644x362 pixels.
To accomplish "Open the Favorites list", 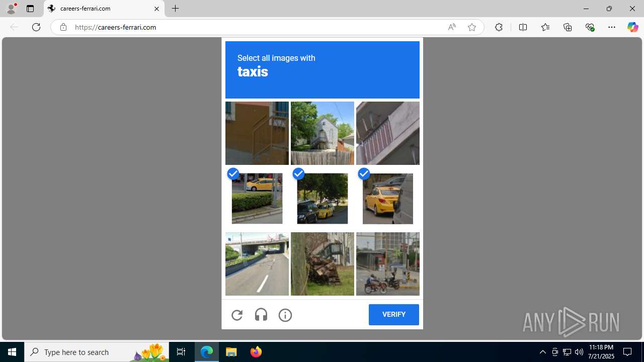I will coord(545,27).
